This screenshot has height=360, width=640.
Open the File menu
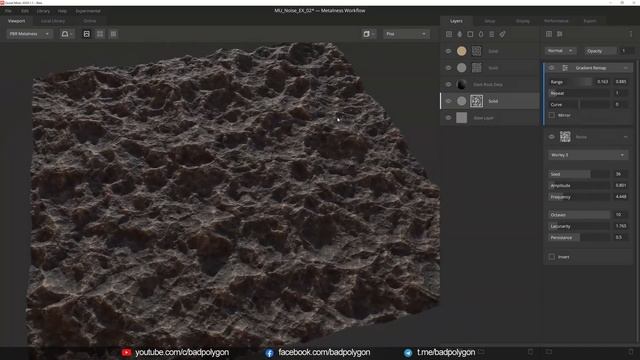[8, 11]
